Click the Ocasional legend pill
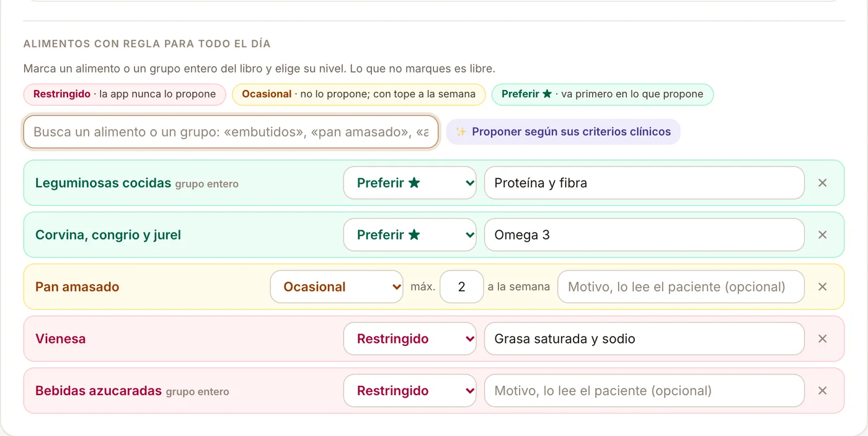 click(358, 94)
